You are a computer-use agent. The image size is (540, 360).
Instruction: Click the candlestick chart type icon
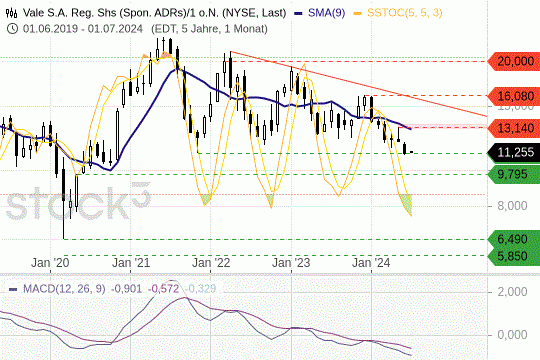click(x=12, y=13)
